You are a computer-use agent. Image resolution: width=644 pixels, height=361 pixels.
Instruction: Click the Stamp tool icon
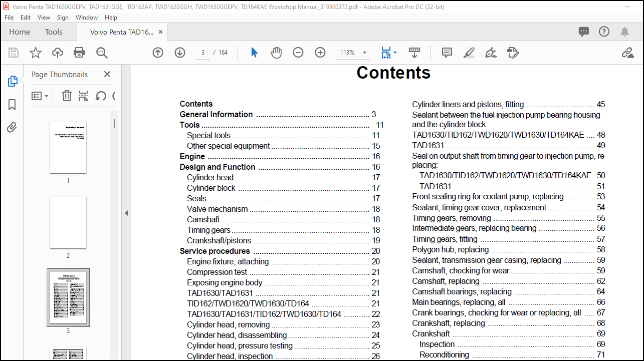tap(513, 53)
